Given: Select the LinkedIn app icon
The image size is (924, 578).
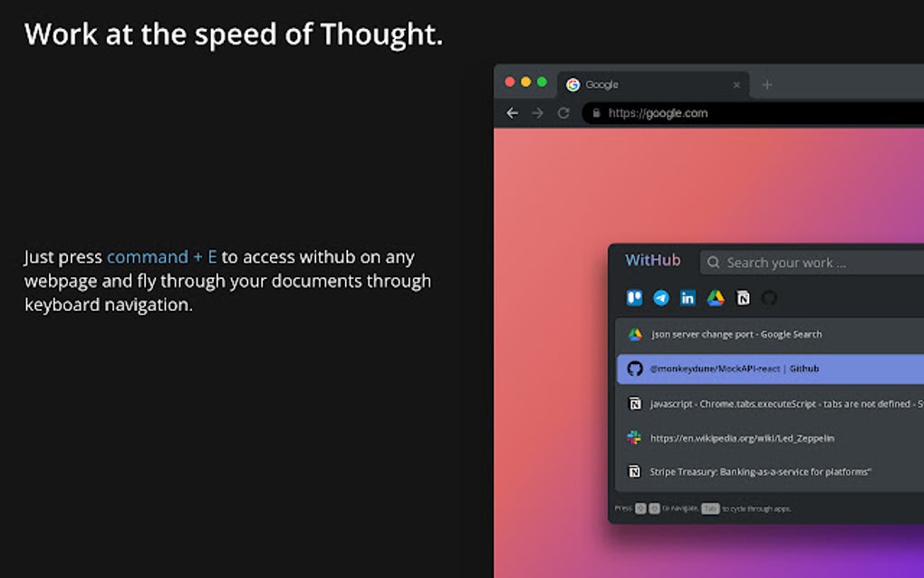Looking at the screenshot, I should [687, 297].
